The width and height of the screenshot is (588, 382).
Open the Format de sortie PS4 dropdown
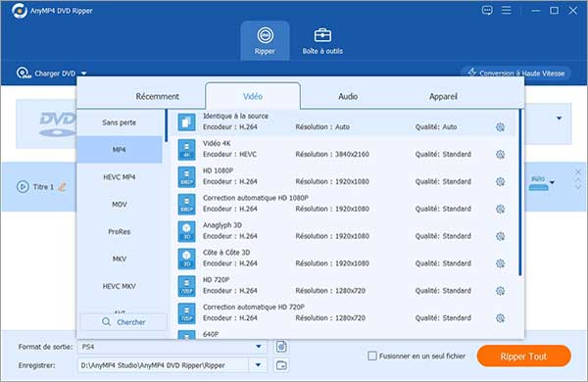point(172,347)
